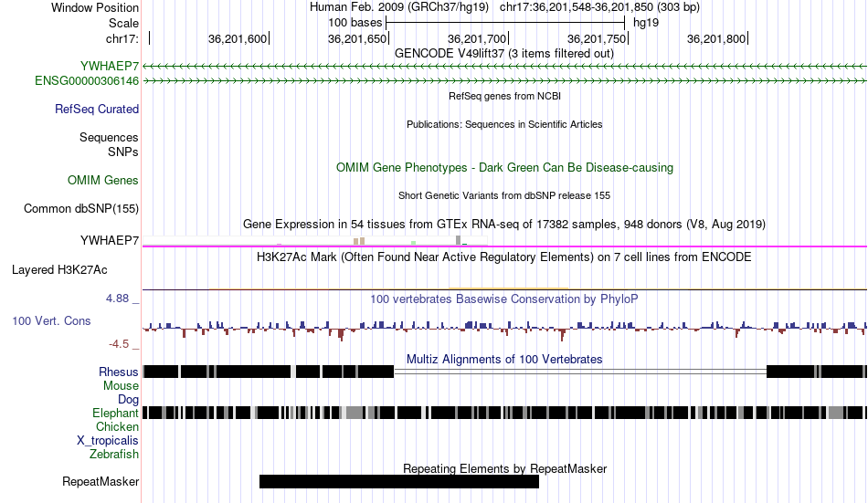The image size is (868, 503).
Task: Click the YWHAEP7 gene track label
Action: click(x=110, y=66)
